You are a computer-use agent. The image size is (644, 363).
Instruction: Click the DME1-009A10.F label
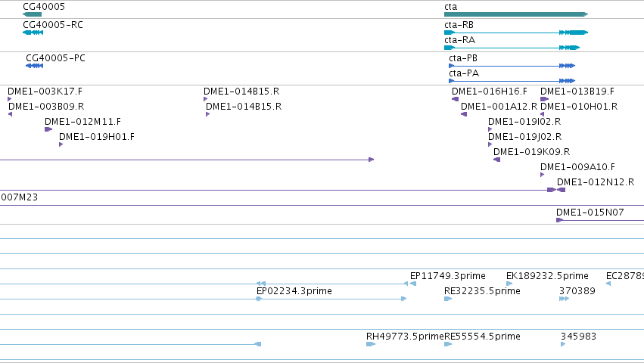point(577,167)
